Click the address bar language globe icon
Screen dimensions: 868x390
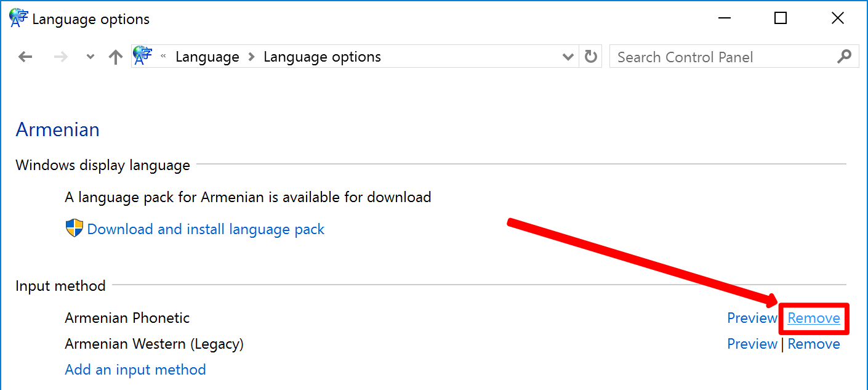tap(143, 56)
